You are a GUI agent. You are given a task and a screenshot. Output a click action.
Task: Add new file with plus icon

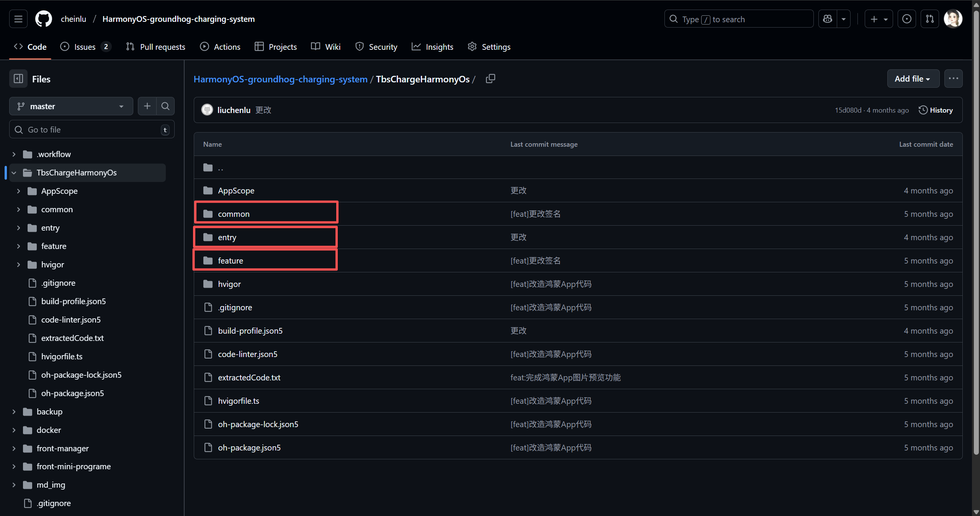147,106
